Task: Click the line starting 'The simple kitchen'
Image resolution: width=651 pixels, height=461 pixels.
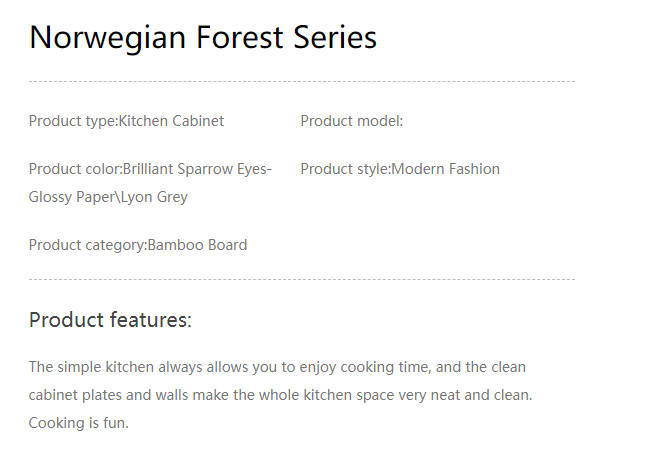Action: point(277,367)
